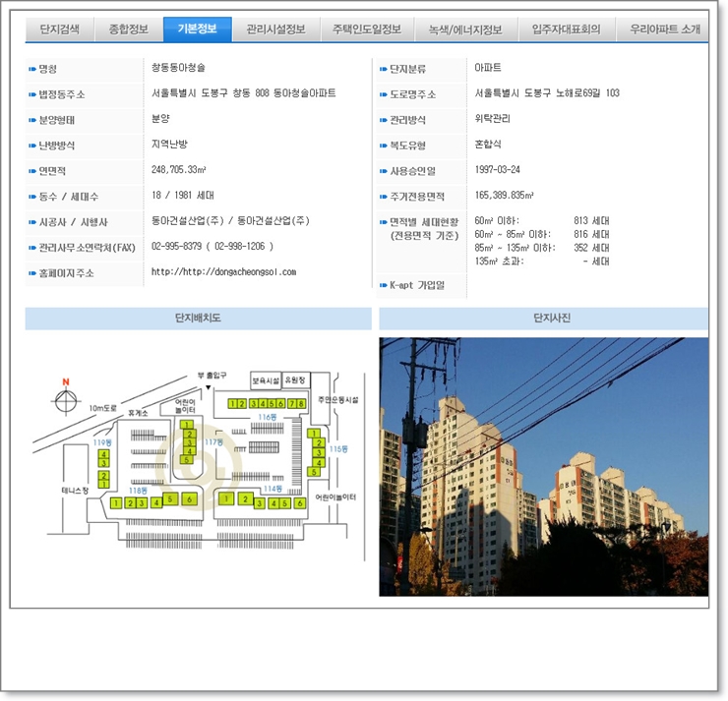The height and width of the screenshot is (701, 728).
Task: Click the total floor area 248,705.33㎡
Action: click(179, 170)
